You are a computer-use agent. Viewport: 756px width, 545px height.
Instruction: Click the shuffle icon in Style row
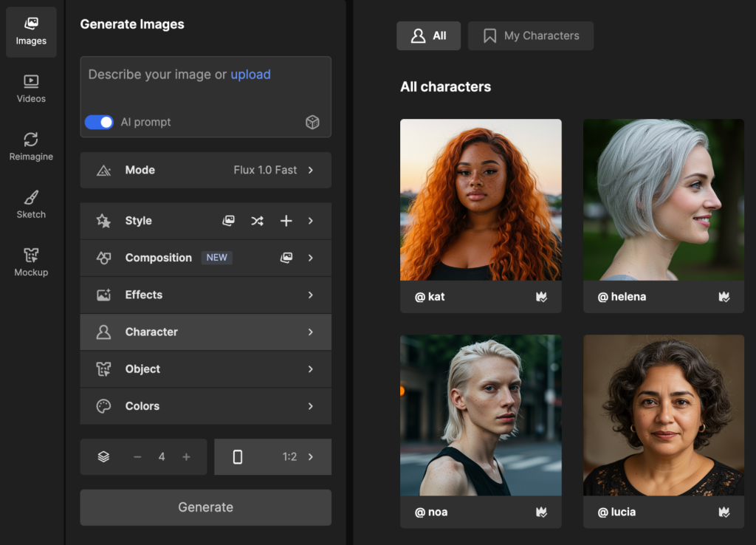tap(257, 221)
